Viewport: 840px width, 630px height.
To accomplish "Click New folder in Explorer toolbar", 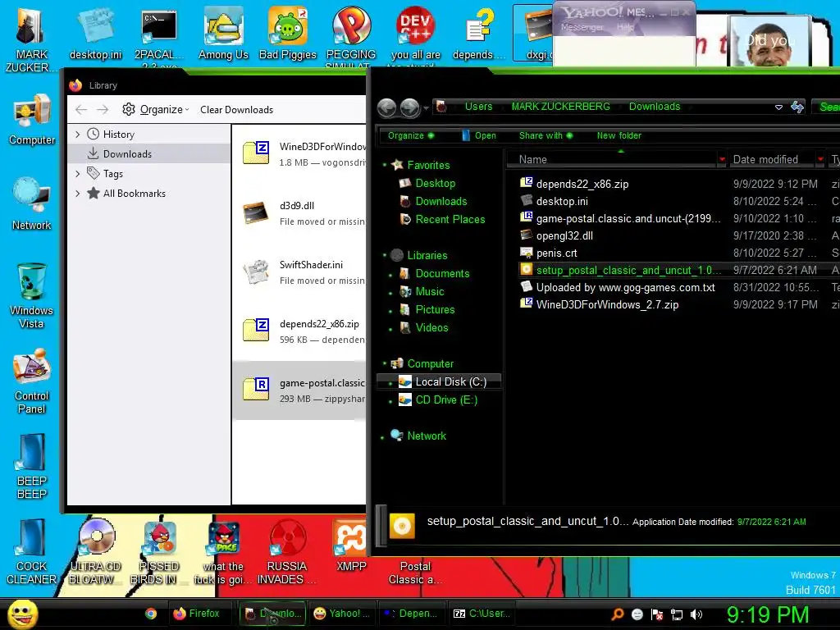I will click(619, 135).
